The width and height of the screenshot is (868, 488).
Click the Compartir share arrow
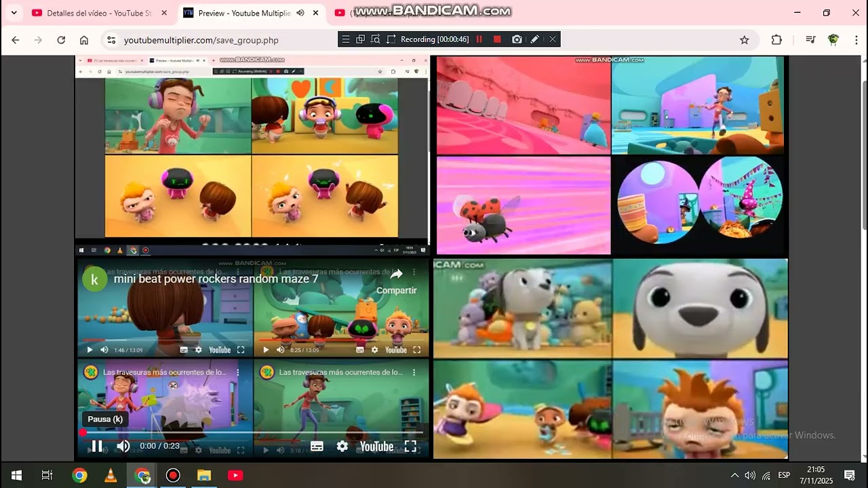click(x=397, y=274)
